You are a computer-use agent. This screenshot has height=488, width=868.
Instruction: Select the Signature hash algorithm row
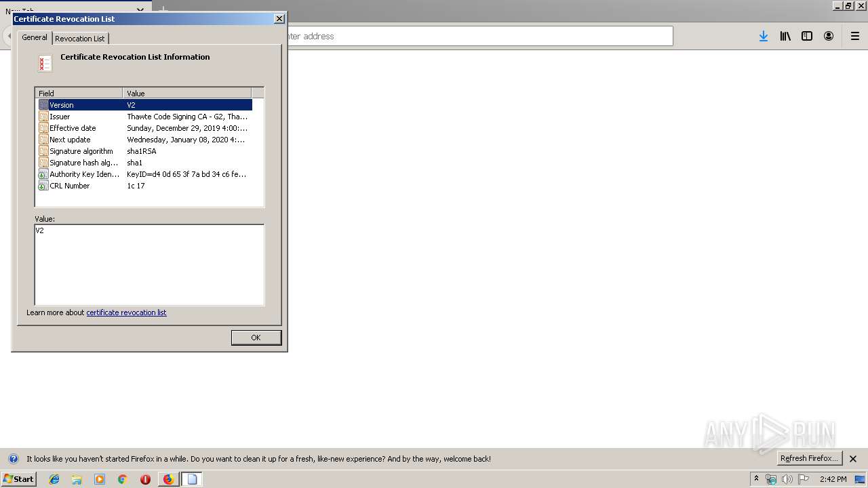pyautogui.click(x=145, y=163)
